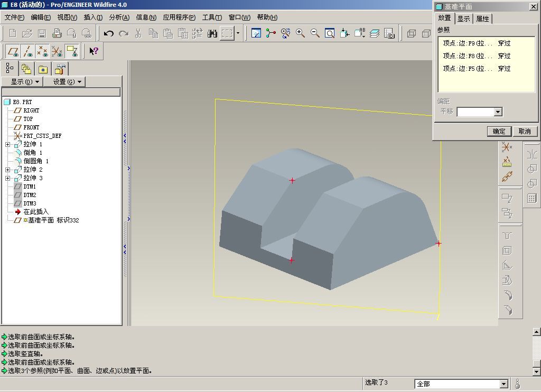Open the 文件(F) menu
This screenshot has height=392, width=541.
coord(14,17)
